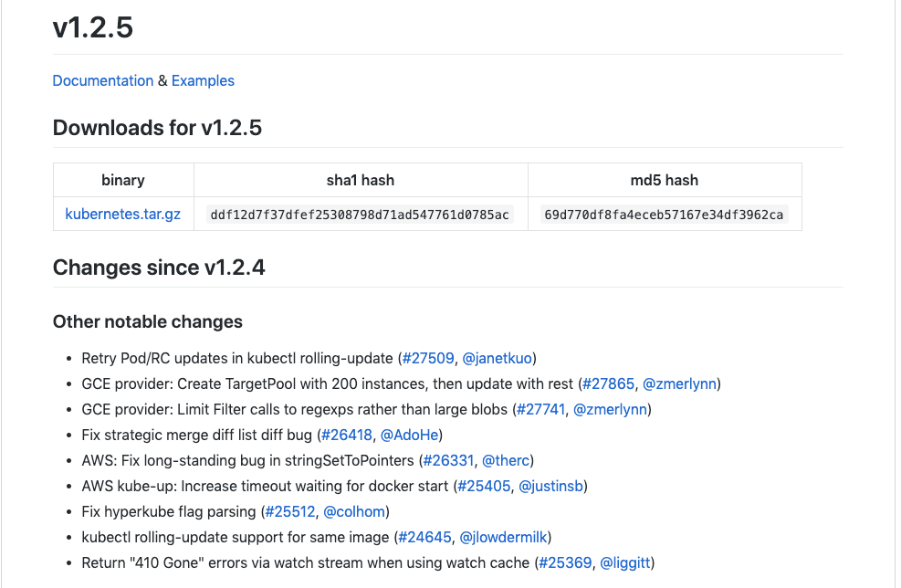The width and height of the screenshot is (901, 588).
Task: Click the Other notable changes heading
Action: 148,322
